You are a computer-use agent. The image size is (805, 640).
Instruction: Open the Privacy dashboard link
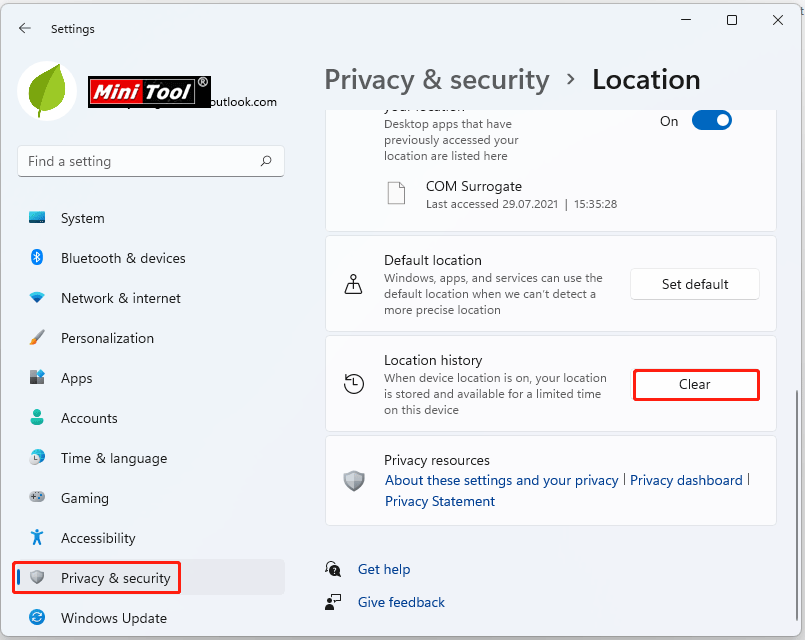click(686, 480)
